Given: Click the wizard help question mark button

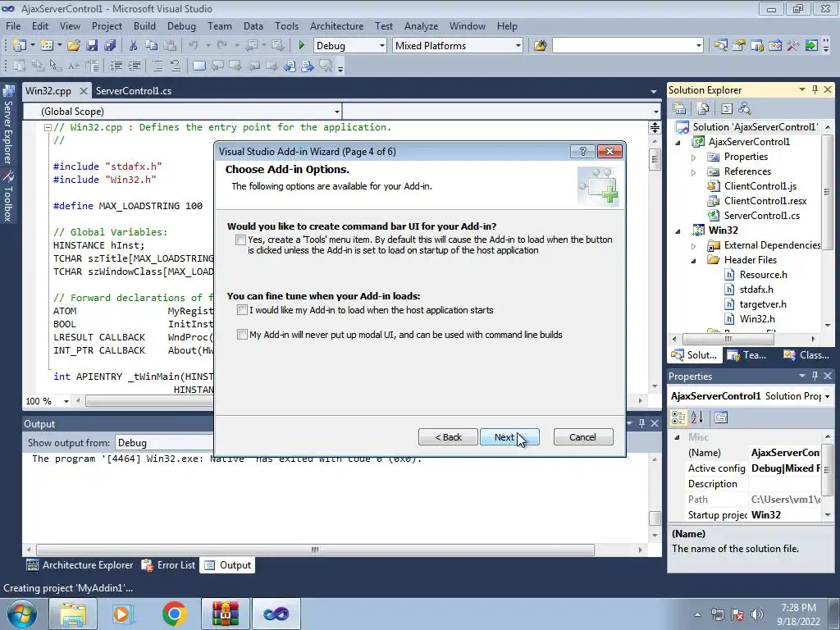Looking at the screenshot, I should click(583, 152).
